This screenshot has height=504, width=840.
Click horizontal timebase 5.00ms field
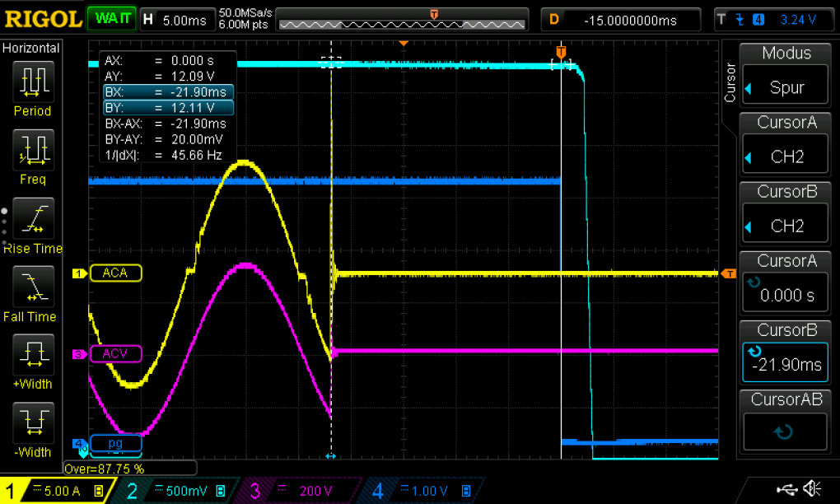point(177,20)
